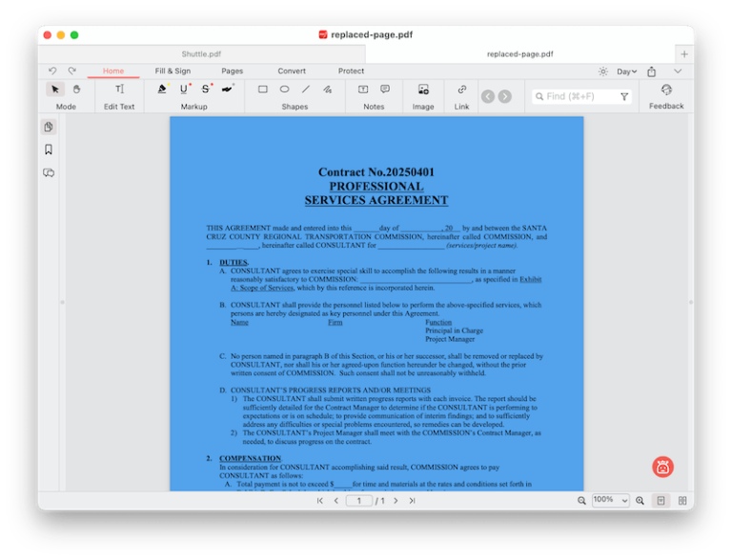
Task: Click the Project Manager text
Action: (450, 339)
